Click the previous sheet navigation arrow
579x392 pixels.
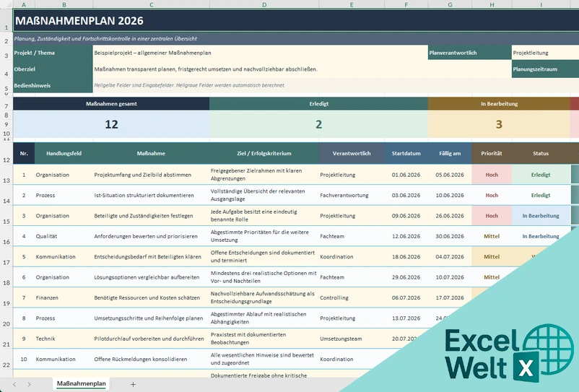click(14, 384)
